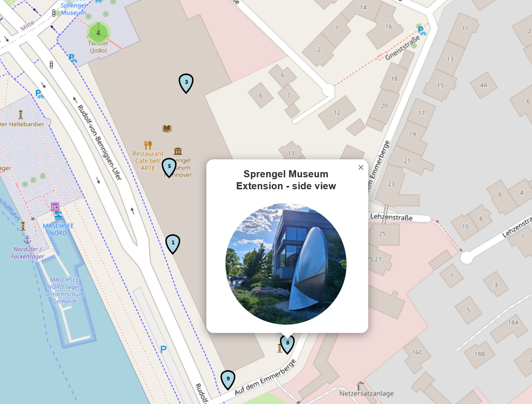The height and width of the screenshot is (404, 532).
Task: Close the Sprengel Museum Extension popup
Action: (x=361, y=167)
